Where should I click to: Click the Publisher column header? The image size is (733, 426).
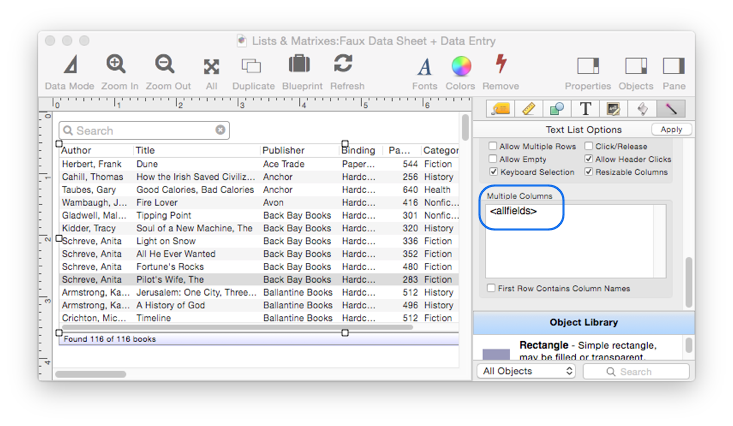[x=299, y=150]
